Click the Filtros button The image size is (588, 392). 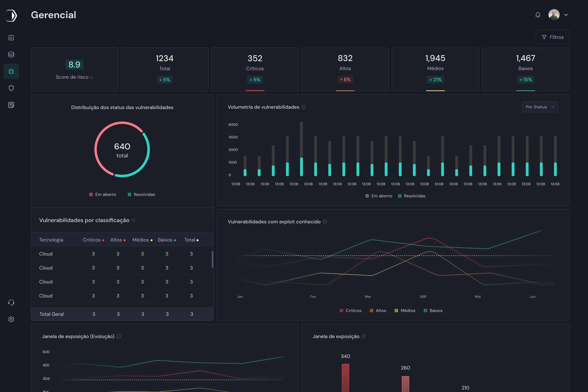[552, 37]
